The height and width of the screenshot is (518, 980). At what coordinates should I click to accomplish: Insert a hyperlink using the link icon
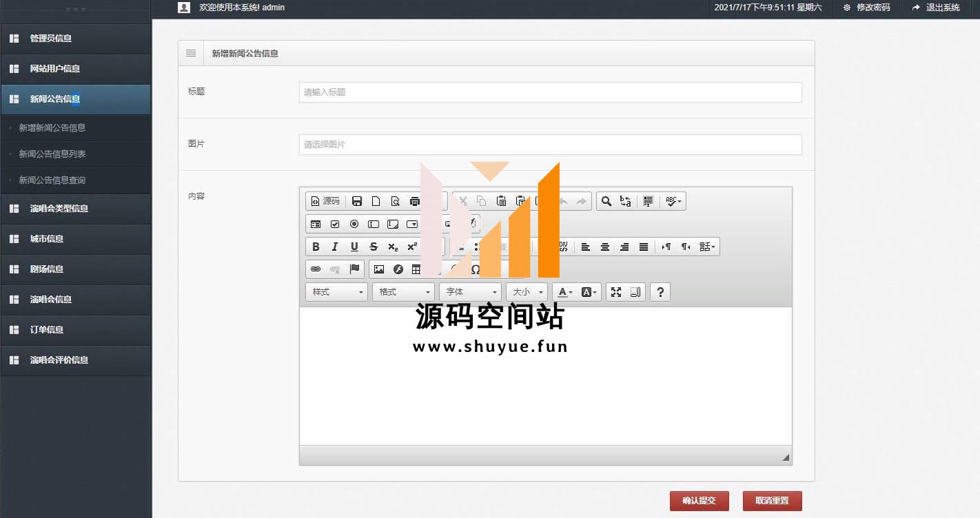(x=316, y=269)
